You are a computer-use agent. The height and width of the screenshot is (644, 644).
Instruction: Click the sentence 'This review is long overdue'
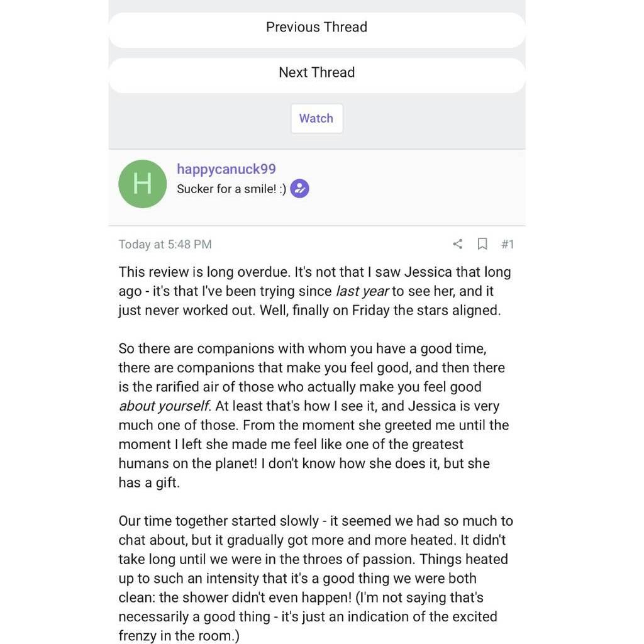coord(204,272)
